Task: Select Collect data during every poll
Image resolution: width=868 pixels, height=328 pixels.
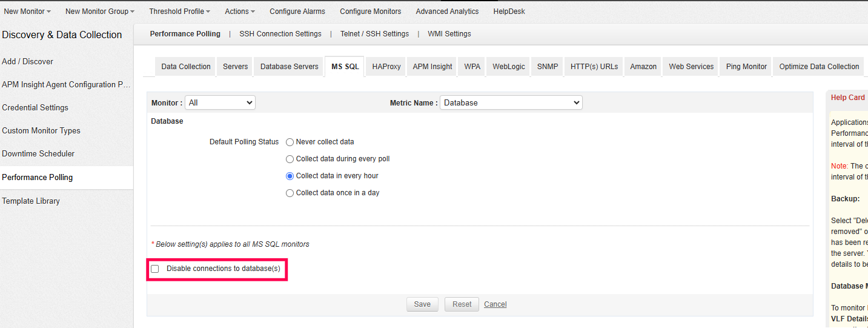Action: click(290, 159)
